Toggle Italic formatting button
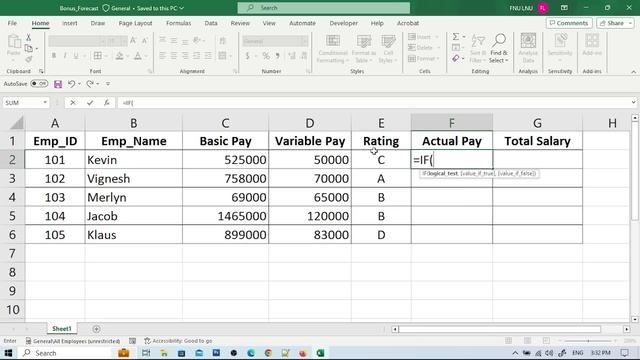Screen dimensions: 640x360 coord(64,56)
